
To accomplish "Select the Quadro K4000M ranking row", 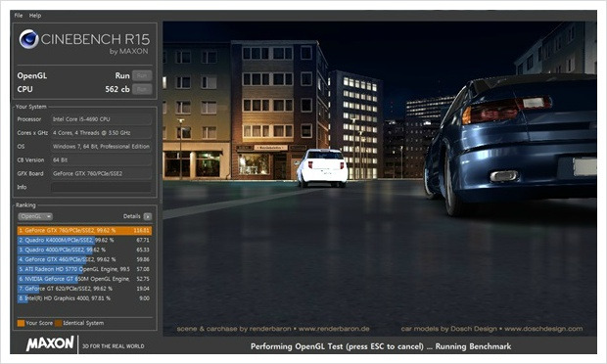I will (84, 240).
